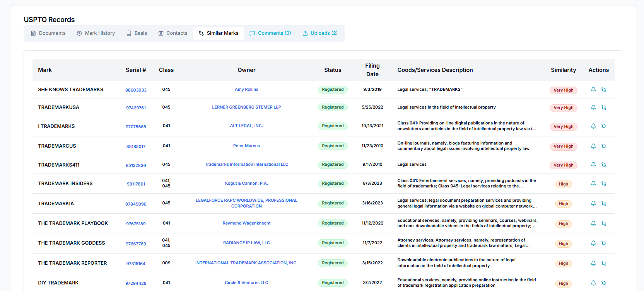644x291 pixels.
Task: Click filing date 9/3/2019
Action: point(372,89)
